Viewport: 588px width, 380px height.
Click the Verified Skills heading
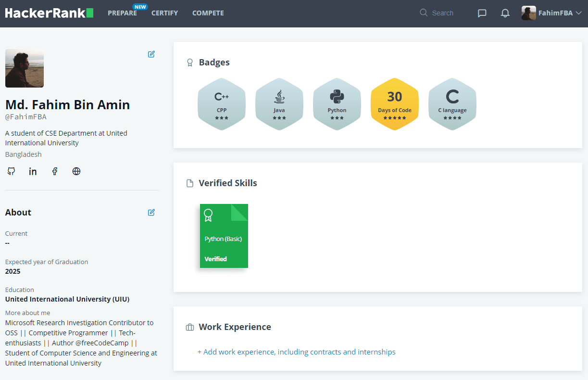[x=228, y=183]
